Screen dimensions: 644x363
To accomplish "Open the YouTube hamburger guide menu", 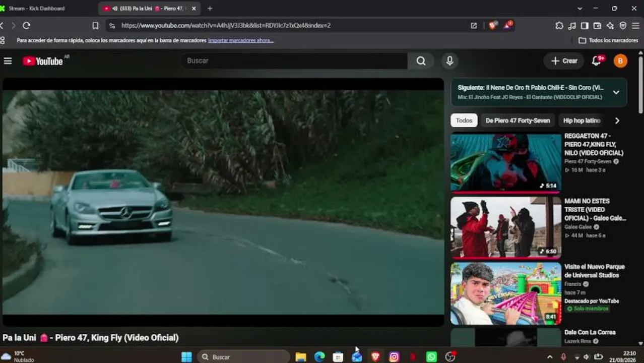I will tap(8, 61).
